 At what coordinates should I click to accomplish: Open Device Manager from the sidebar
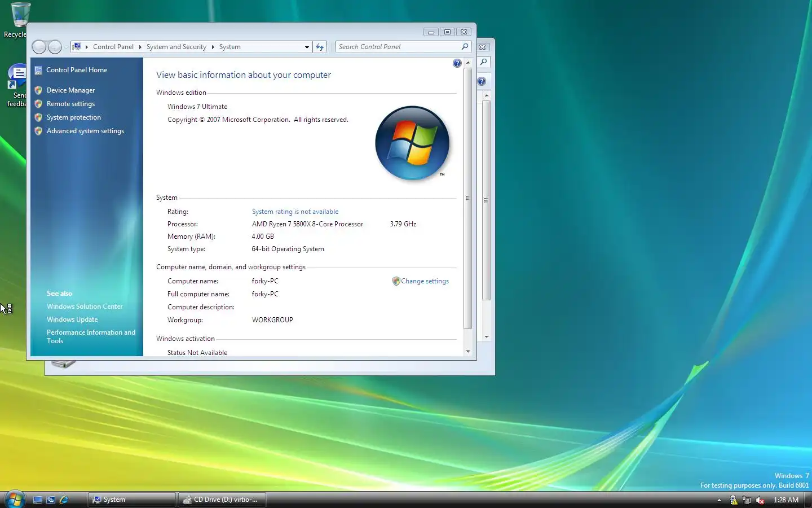click(x=70, y=90)
